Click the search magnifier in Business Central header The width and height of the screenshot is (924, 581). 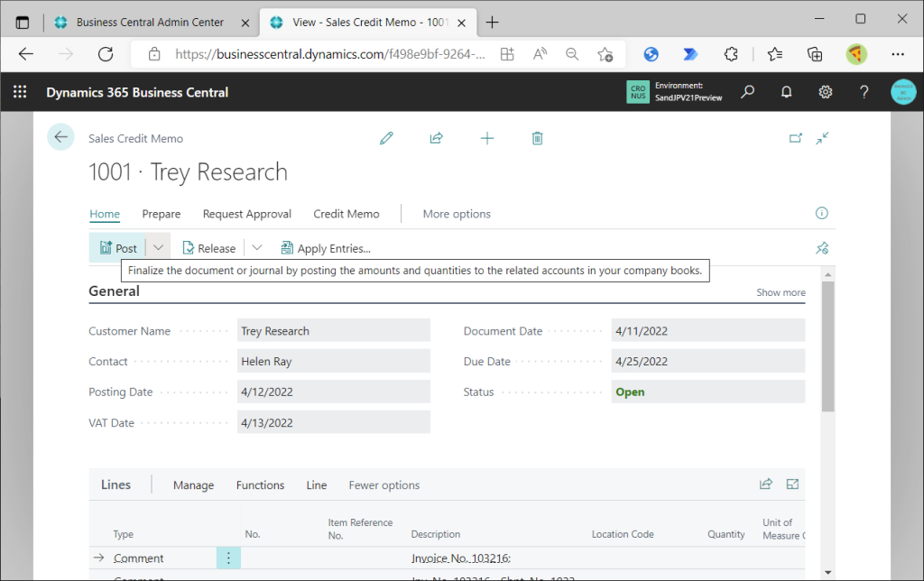(x=748, y=92)
